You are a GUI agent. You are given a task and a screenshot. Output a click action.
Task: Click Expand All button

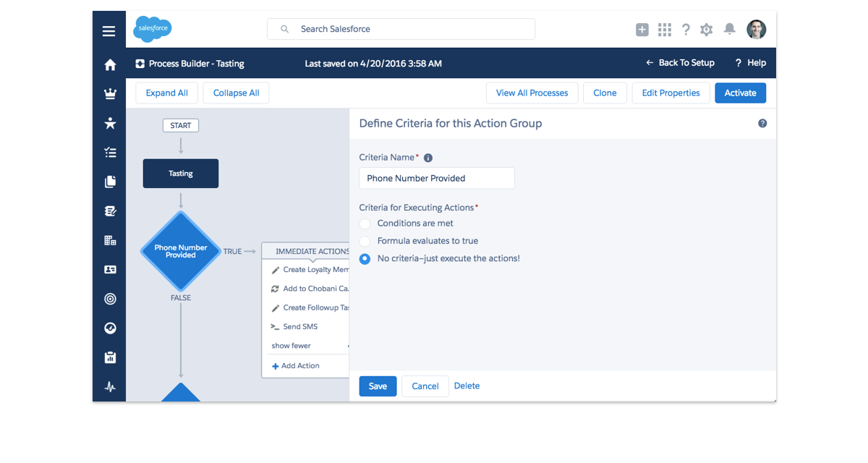[166, 93]
